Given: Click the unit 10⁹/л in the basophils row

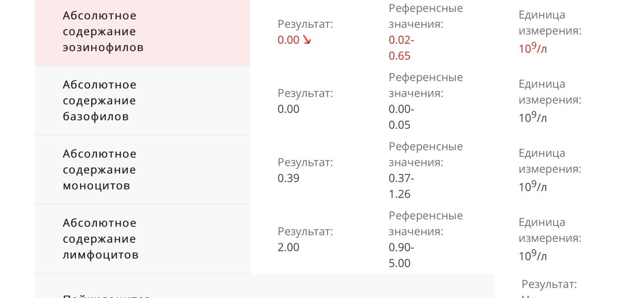Looking at the screenshot, I should click(532, 117).
